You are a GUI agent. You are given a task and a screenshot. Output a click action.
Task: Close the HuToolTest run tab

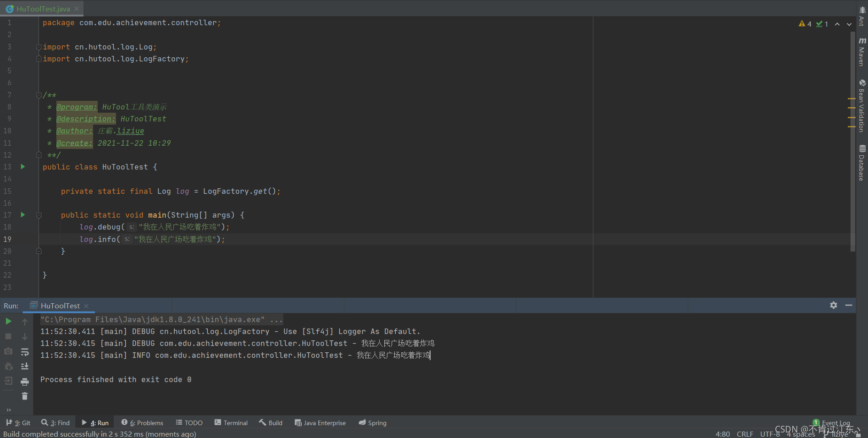[86, 306]
